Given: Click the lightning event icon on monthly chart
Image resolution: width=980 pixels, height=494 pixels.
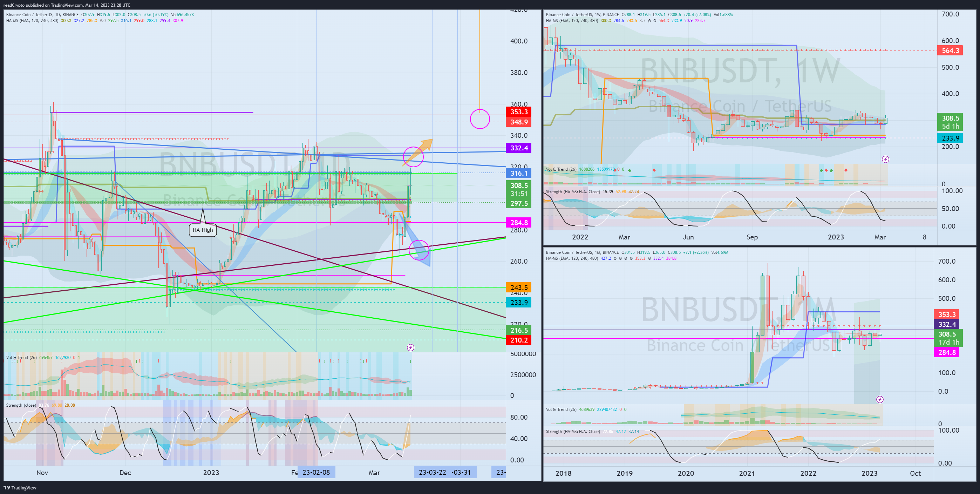Looking at the screenshot, I should pos(879,399).
